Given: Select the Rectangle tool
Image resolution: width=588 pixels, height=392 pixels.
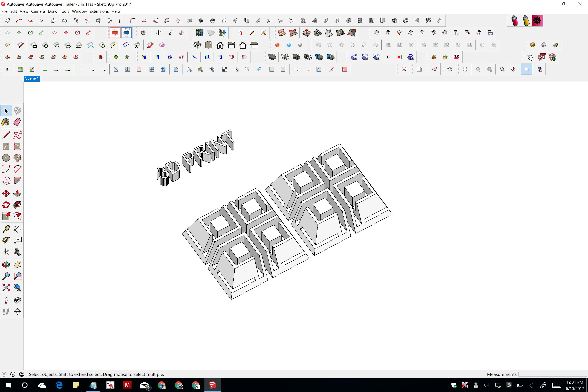Looking at the screenshot, I should click(x=6, y=146).
